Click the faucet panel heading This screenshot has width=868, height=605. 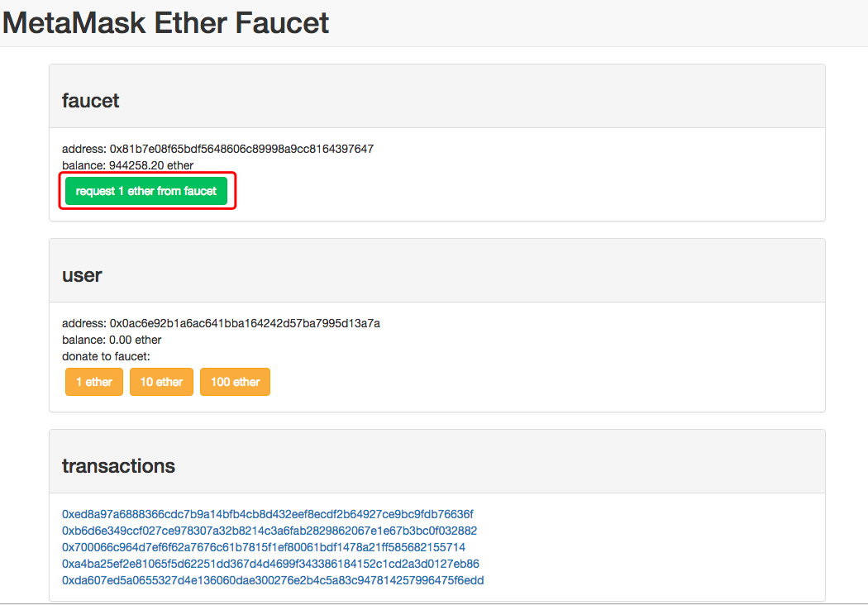coord(90,101)
